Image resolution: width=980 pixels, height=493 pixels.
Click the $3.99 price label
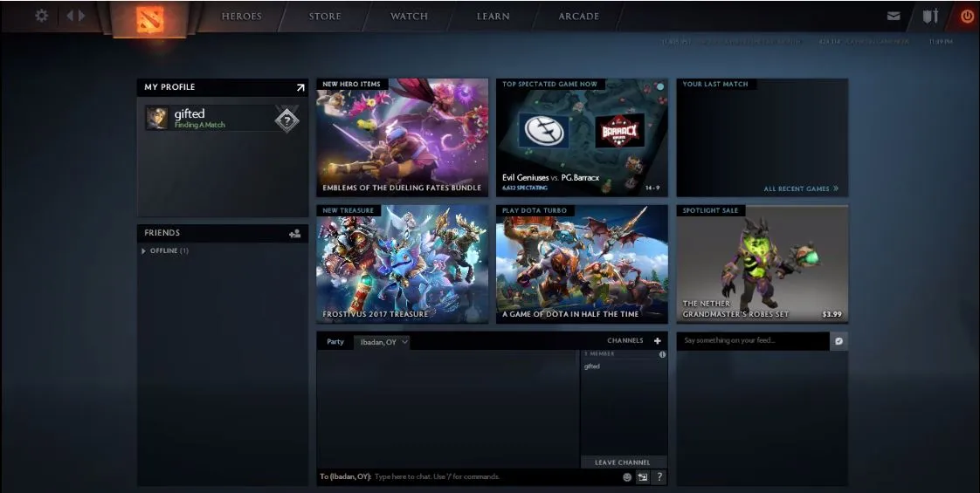[832, 314]
